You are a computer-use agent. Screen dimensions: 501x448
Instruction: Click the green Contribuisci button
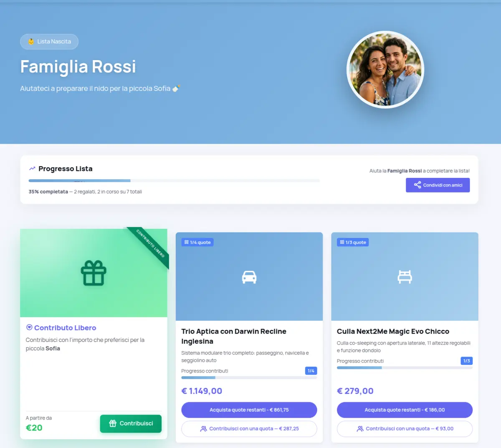131,423
